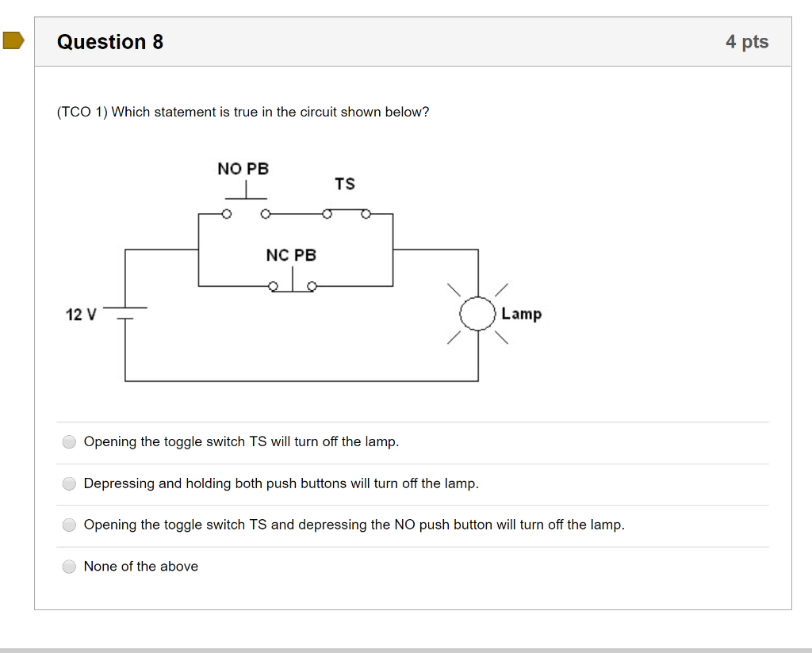Select answer about depressing both push buttons

coord(69,483)
